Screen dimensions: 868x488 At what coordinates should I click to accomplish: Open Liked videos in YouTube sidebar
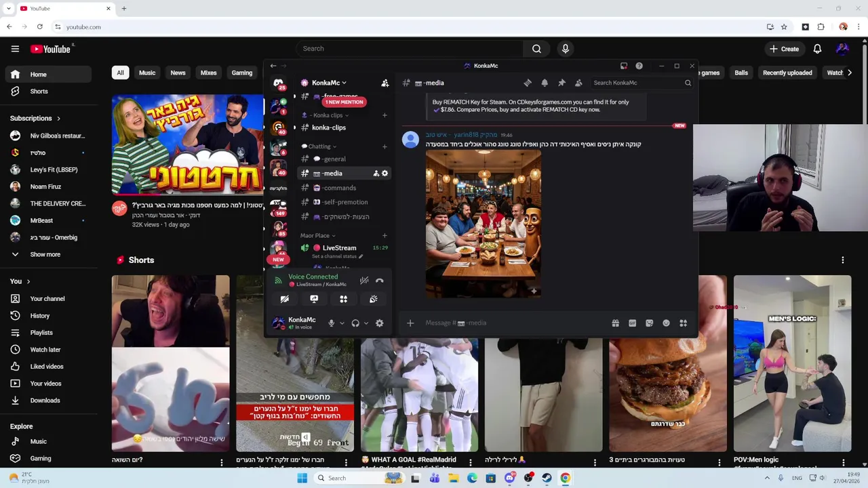tap(47, 367)
